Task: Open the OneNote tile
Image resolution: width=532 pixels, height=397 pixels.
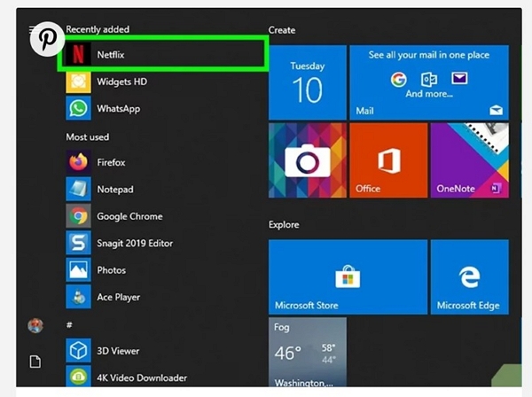Action: click(470, 160)
